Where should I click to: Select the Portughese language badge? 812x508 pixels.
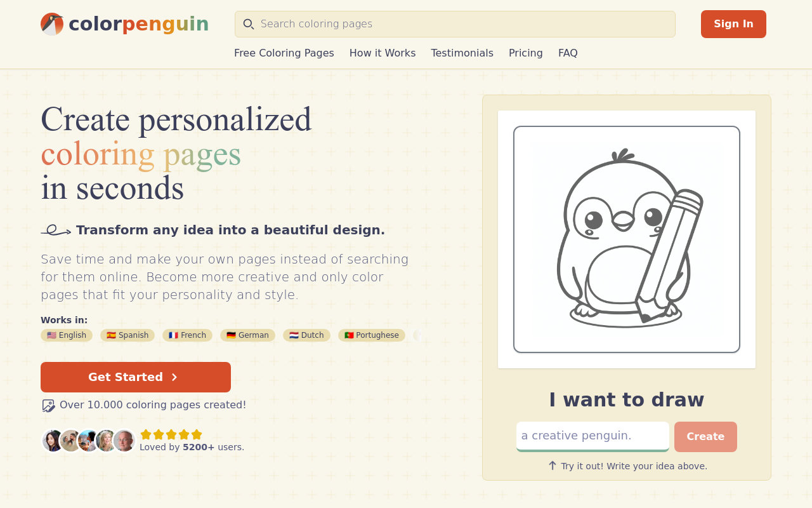coord(372,335)
